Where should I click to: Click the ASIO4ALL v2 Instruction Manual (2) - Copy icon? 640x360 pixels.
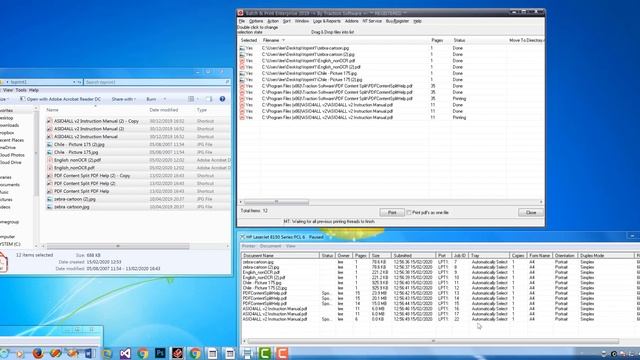tap(49, 121)
